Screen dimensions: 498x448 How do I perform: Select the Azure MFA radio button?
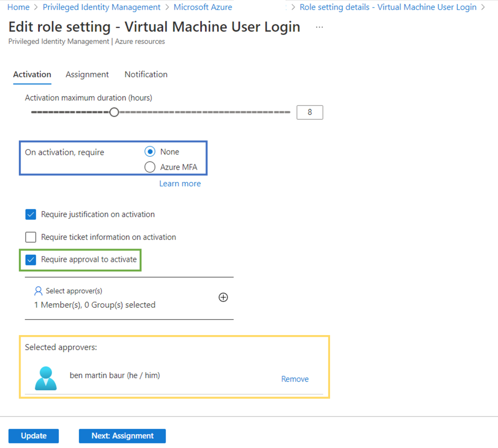[150, 168]
